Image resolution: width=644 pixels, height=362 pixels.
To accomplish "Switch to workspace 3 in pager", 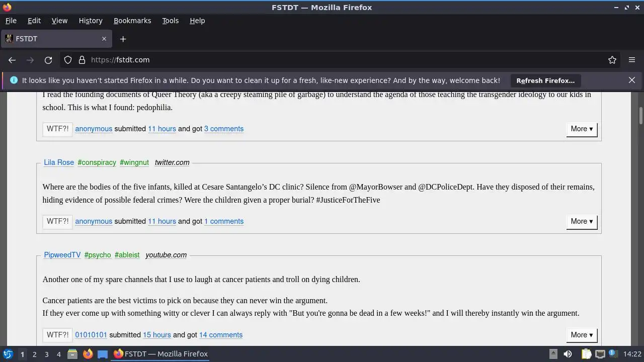I will (x=46, y=354).
